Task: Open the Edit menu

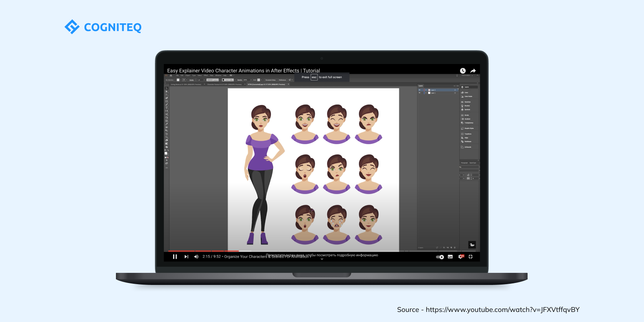Action: [x=182, y=75]
